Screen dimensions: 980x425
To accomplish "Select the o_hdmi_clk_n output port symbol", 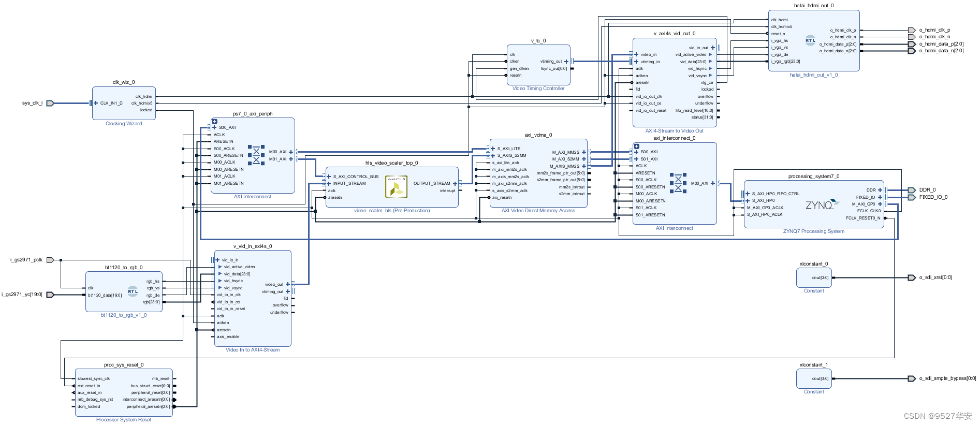I will (x=912, y=37).
